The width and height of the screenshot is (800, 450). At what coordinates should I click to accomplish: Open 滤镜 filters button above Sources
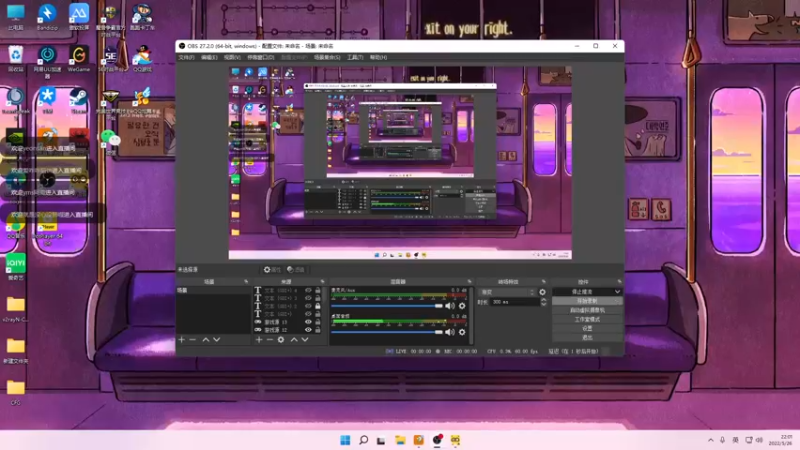point(296,269)
